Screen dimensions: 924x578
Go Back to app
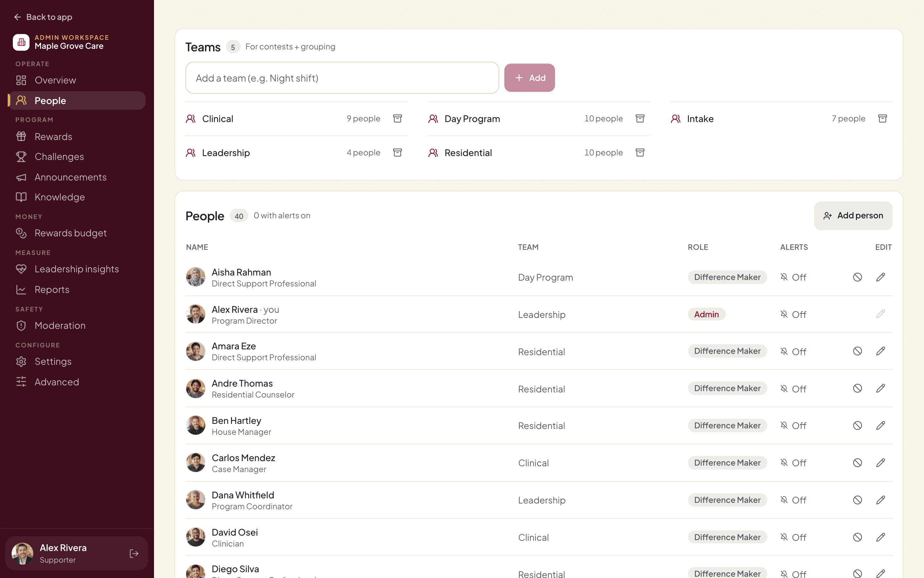click(43, 17)
